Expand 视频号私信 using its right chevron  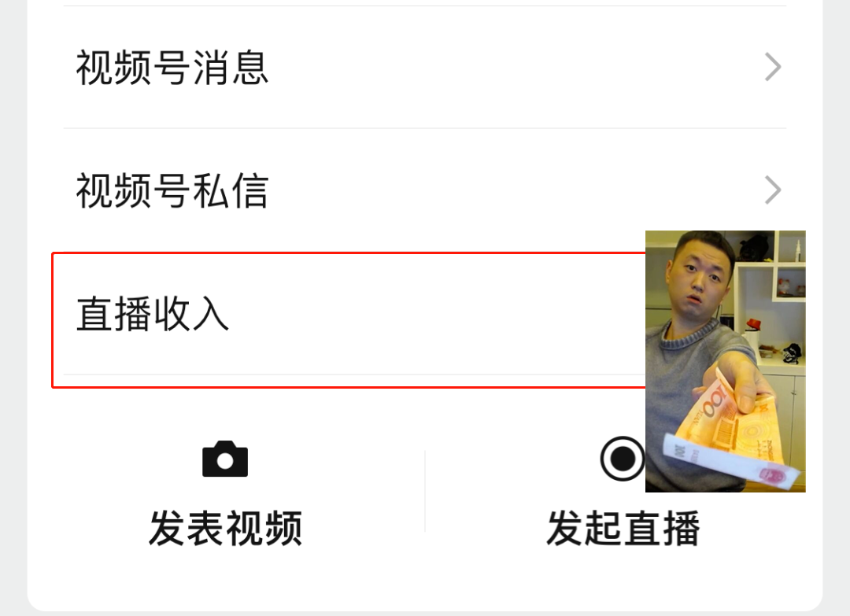coord(773,190)
